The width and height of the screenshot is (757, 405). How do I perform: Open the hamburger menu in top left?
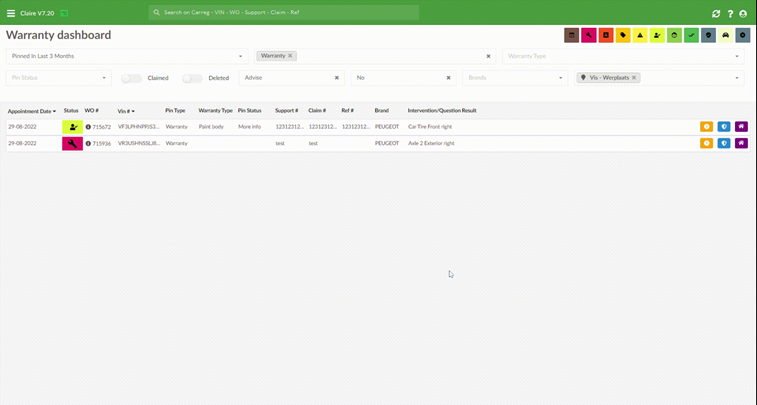(x=10, y=13)
